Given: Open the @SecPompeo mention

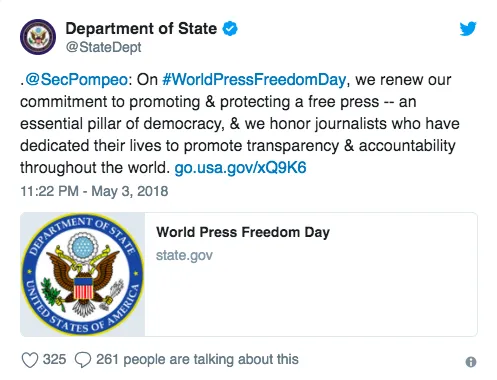Looking at the screenshot, I should 76,80.
